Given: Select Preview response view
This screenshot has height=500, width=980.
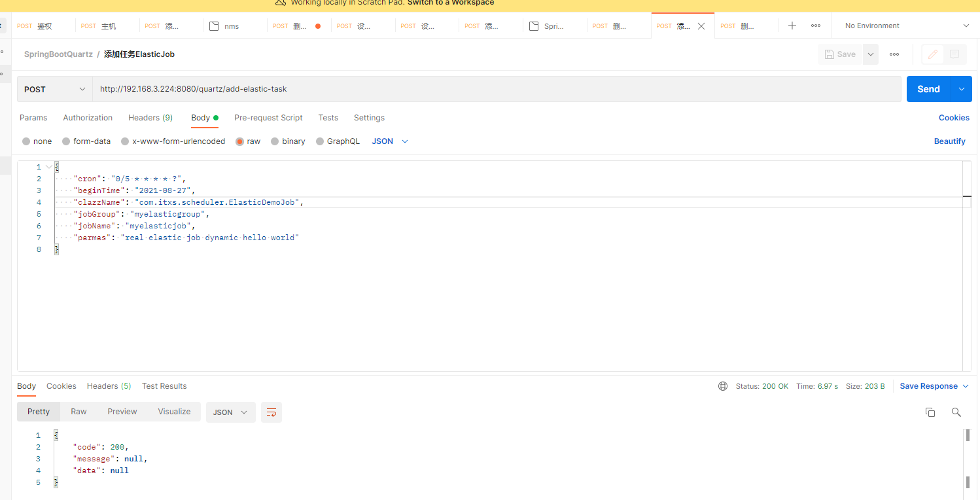Looking at the screenshot, I should pos(122,412).
